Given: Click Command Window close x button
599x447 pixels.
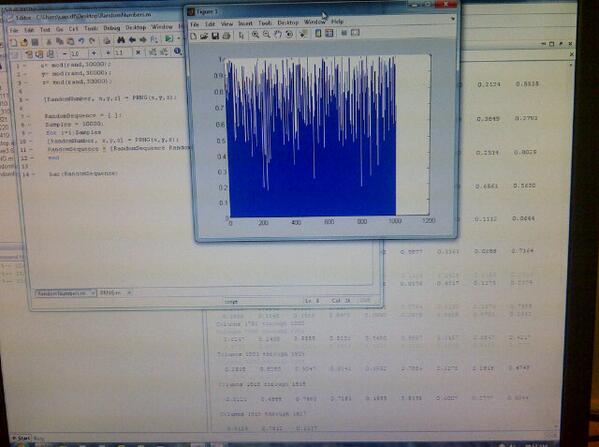Looking at the screenshot, I should [570, 44].
